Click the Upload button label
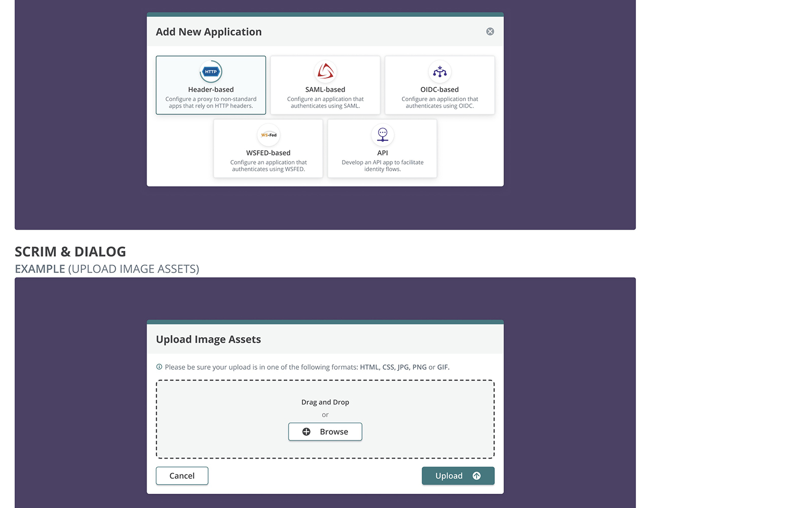Screen dimensions: 812x508 449,476
